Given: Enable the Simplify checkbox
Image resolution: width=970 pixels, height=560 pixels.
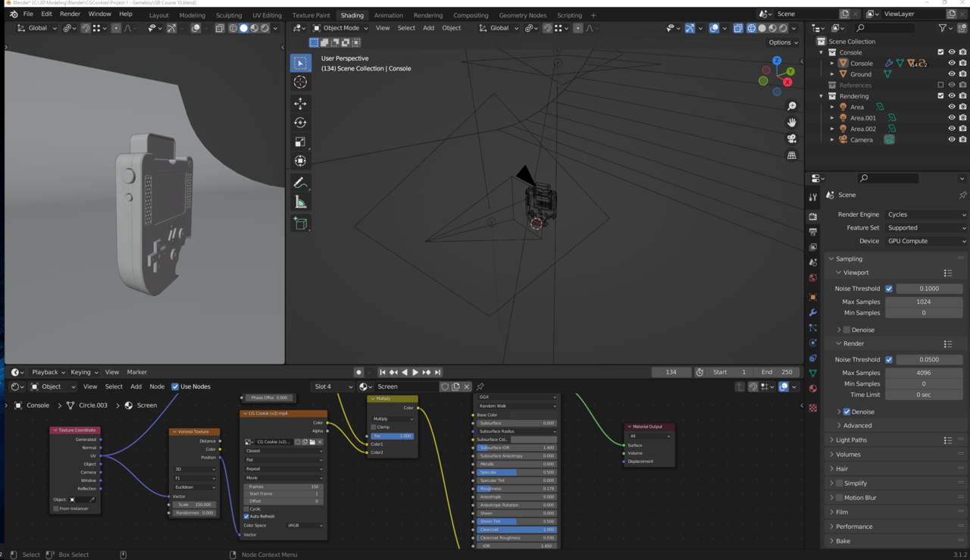Looking at the screenshot, I should 839,483.
